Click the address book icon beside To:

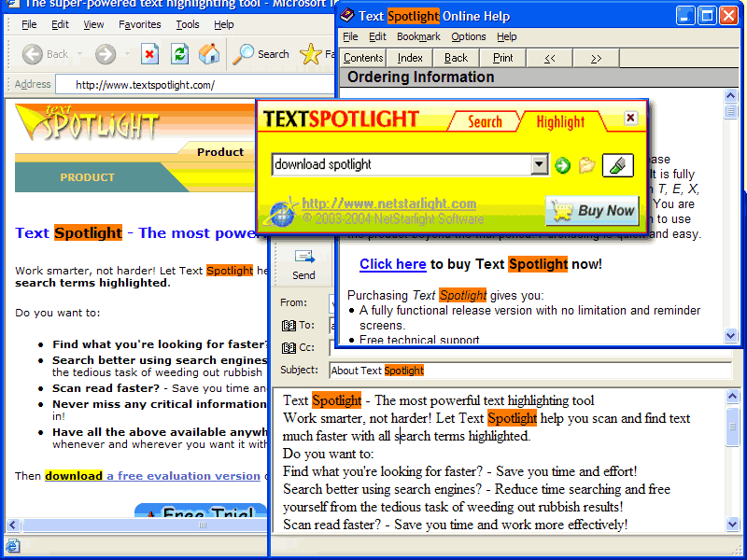click(x=289, y=326)
